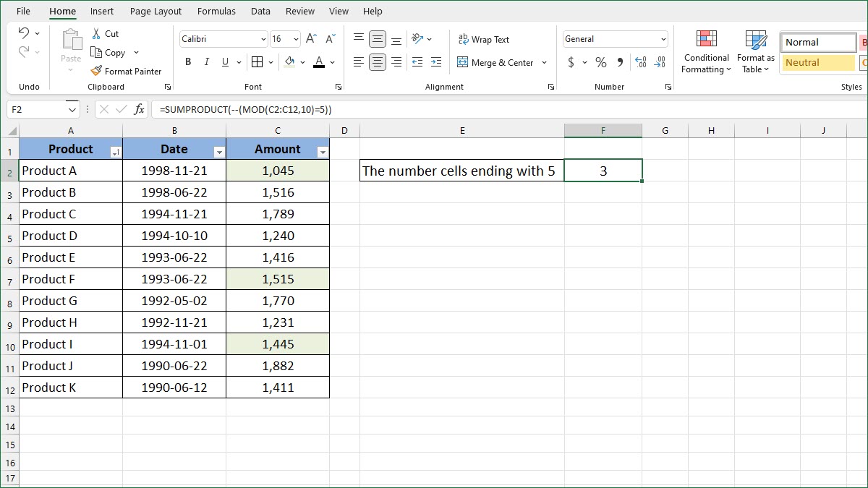Click the Increase Font Size icon

coord(311,39)
